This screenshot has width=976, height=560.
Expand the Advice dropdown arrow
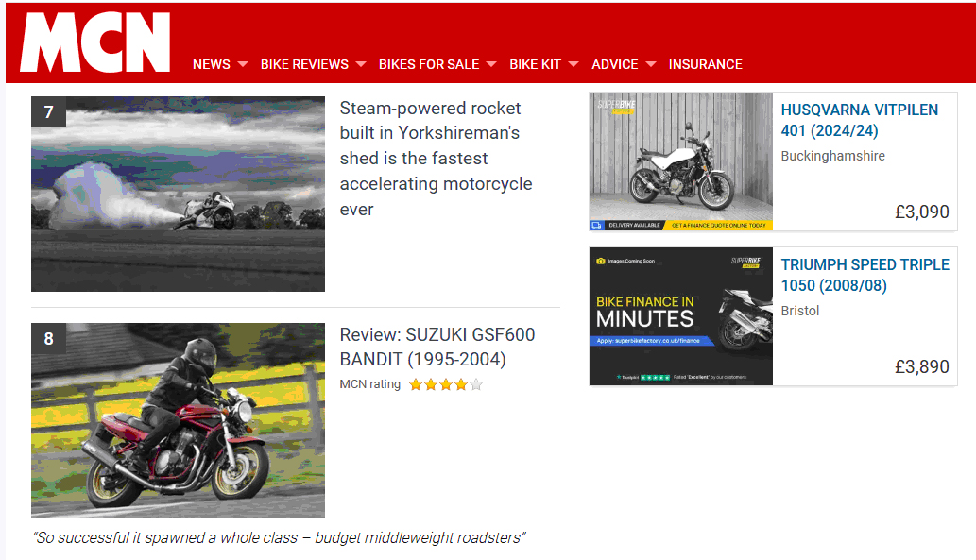pyautogui.click(x=651, y=64)
